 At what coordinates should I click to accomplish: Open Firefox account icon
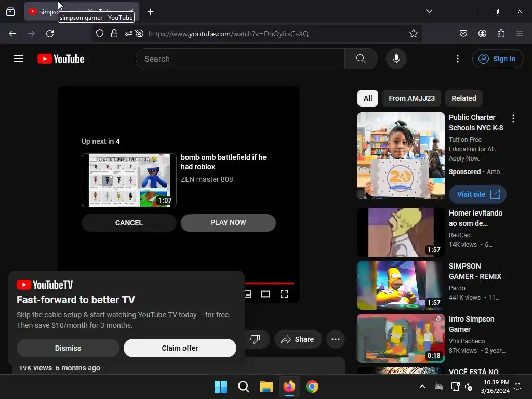(482, 34)
